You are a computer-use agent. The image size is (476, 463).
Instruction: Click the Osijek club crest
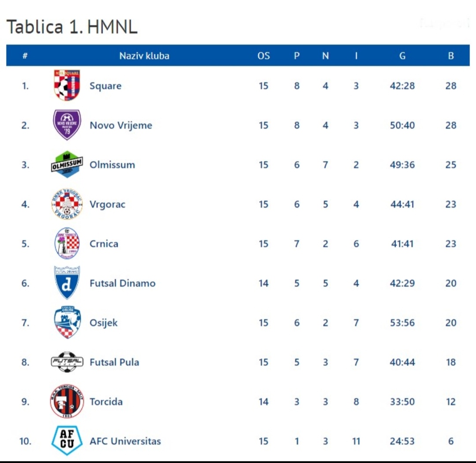(x=67, y=322)
